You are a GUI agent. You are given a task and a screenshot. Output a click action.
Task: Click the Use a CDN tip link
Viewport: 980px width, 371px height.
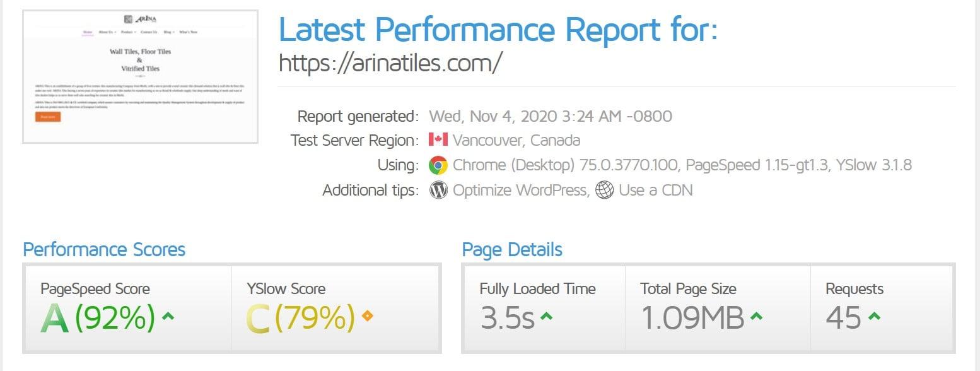coord(656,190)
